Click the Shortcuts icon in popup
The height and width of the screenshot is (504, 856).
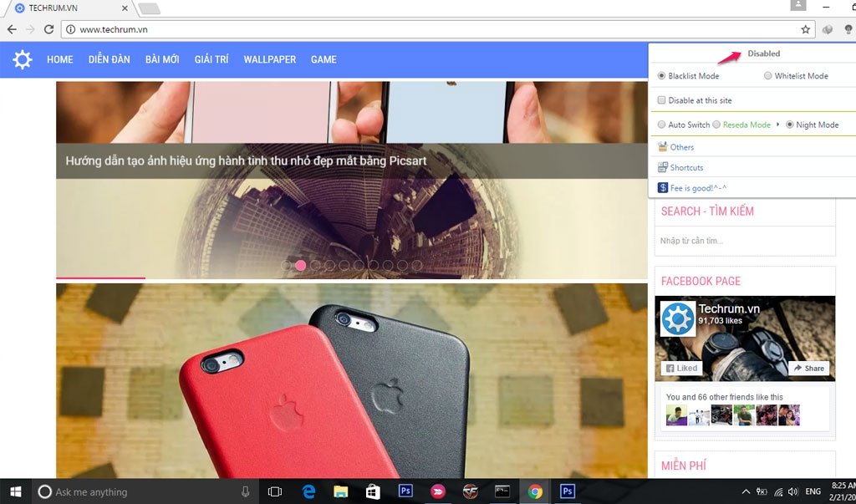662,167
